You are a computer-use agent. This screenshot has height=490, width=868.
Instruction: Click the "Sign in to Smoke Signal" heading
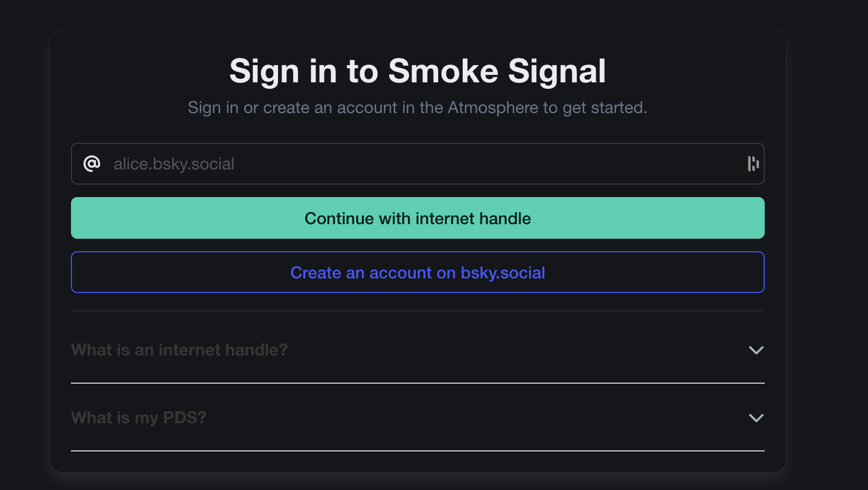click(x=417, y=71)
